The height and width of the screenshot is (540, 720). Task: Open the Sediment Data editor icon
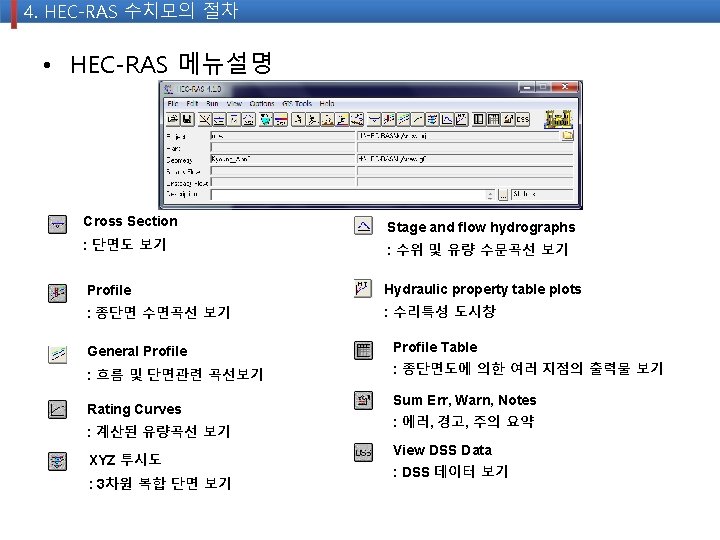[266, 120]
